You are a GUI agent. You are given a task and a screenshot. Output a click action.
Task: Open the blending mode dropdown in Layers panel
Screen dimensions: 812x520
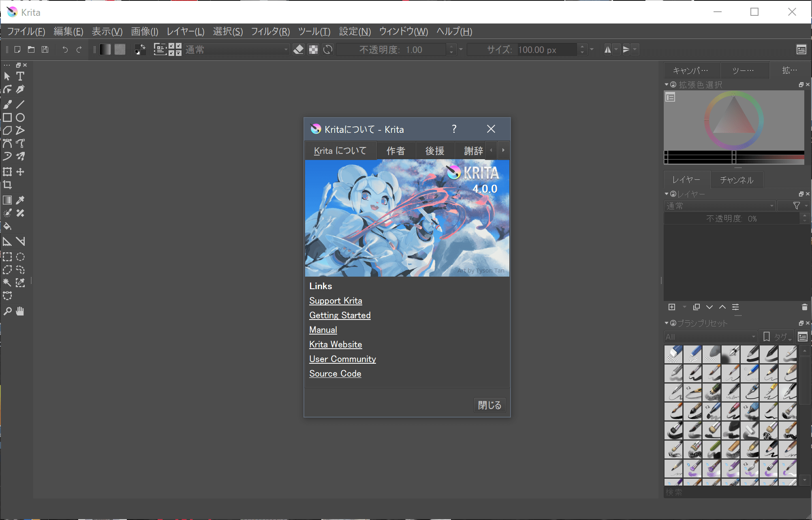pyautogui.click(x=719, y=206)
